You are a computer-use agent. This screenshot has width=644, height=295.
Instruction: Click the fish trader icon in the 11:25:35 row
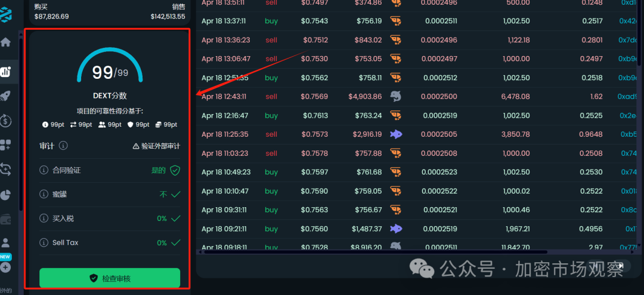[x=395, y=134]
